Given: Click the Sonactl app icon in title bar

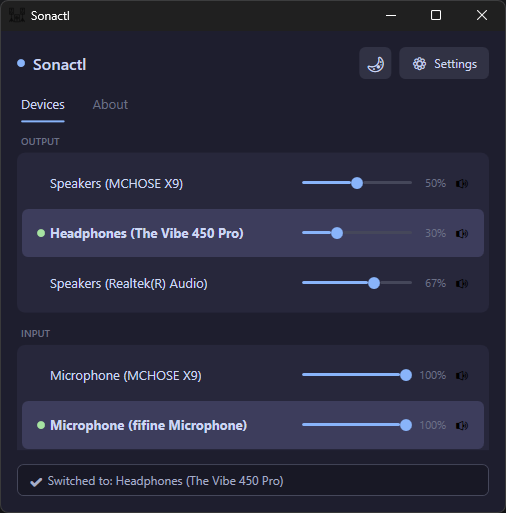Looking at the screenshot, I should [x=16, y=15].
